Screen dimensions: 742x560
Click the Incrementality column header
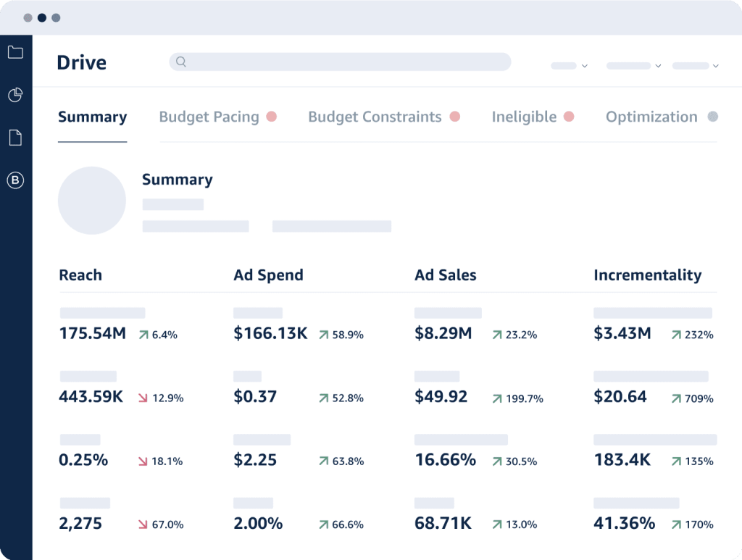click(647, 275)
